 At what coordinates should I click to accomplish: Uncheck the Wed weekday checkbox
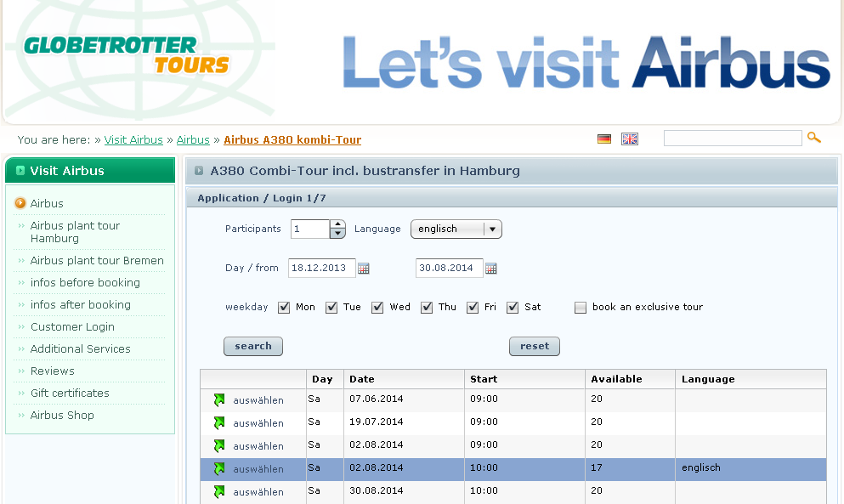coord(377,308)
